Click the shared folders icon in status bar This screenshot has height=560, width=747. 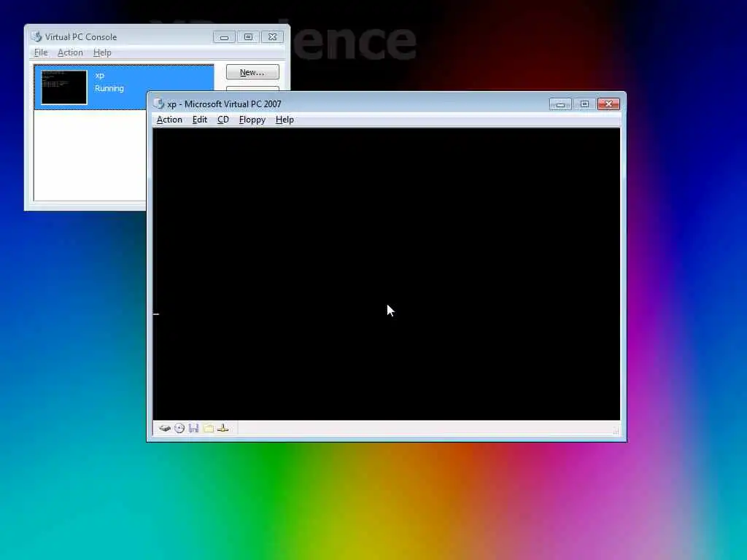tap(208, 428)
